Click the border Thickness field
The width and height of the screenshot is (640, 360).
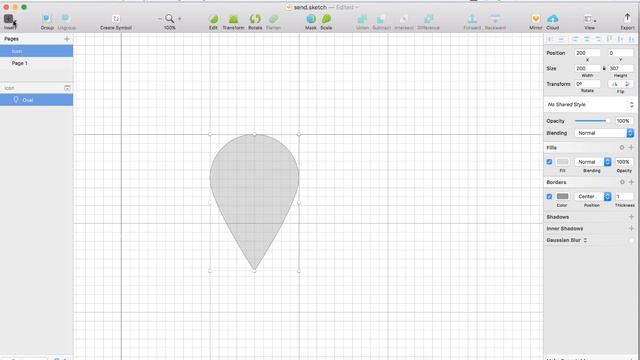[x=624, y=197]
